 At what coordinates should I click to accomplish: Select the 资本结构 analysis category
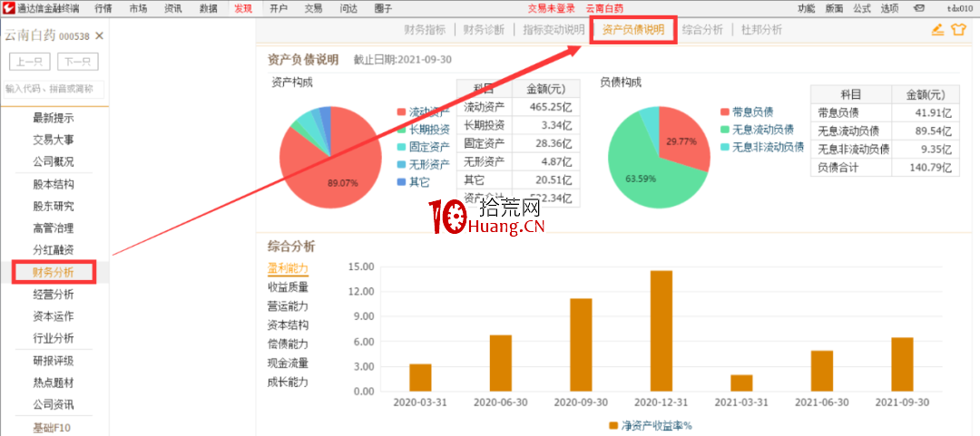pos(289,325)
